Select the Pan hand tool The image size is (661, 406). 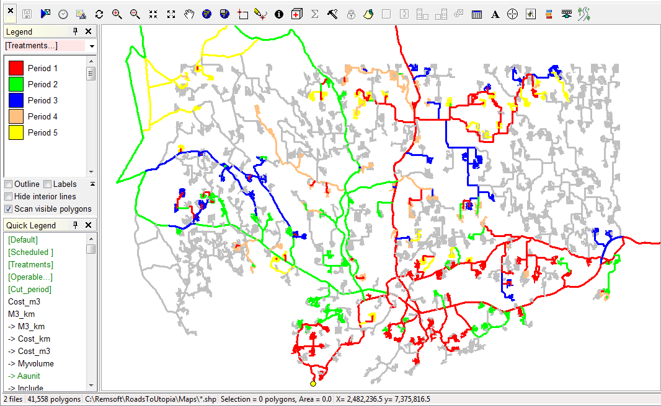[x=189, y=14]
